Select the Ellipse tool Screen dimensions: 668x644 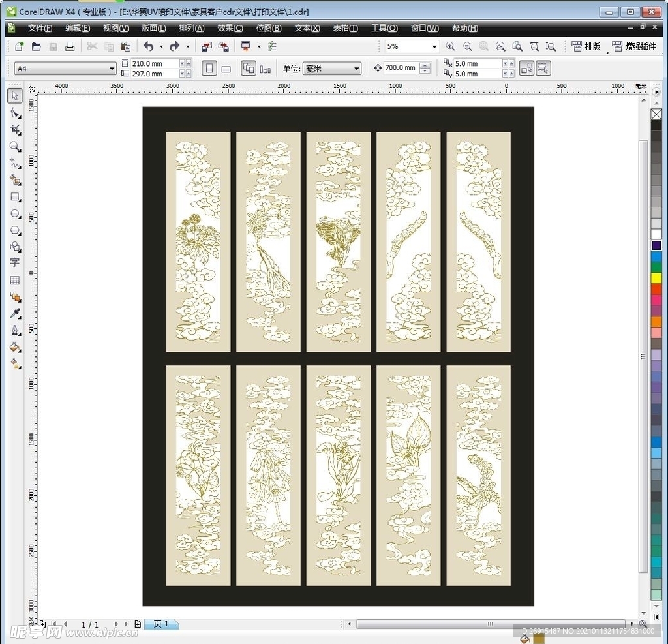(15, 214)
